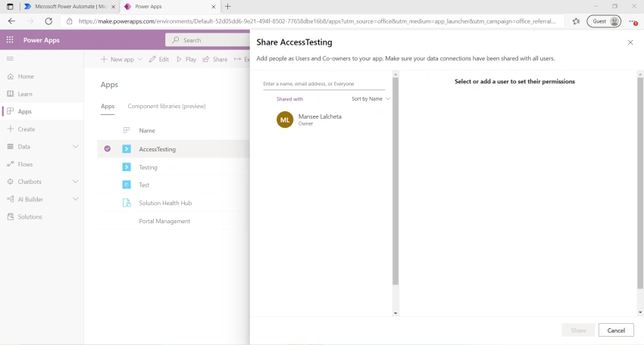The width and height of the screenshot is (644, 345).
Task: Click the AI Builder icon in sidebar
Action: tap(11, 199)
